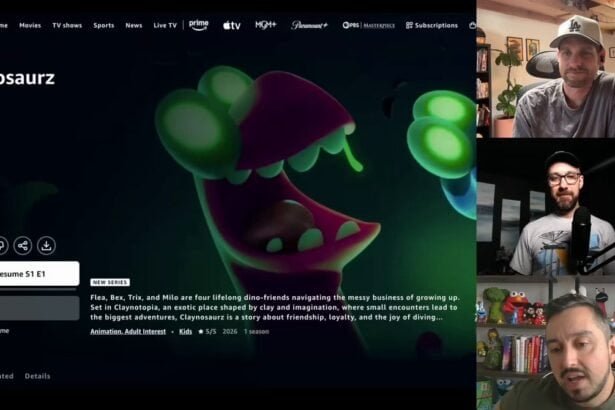
Task: Open the Apple TV channel logo
Action: (232, 26)
